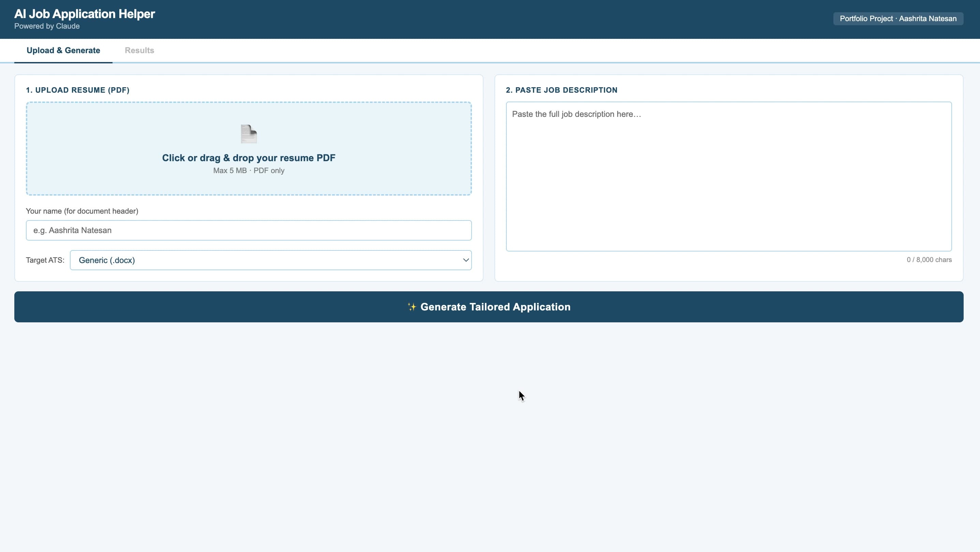Click the '2. PASTE JOB DESCRIPTION' heading
The height and width of the screenshot is (552, 980).
point(562,90)
